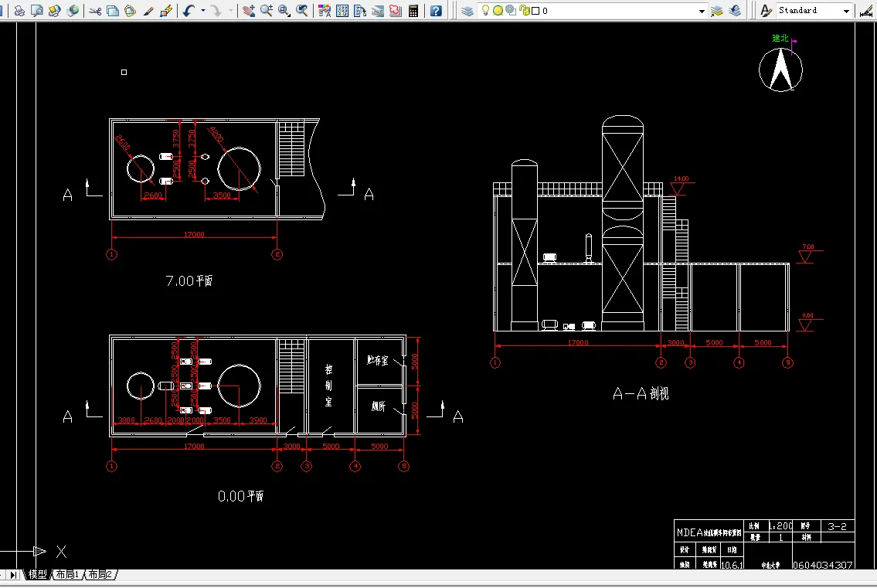Click the Plot (printer) icon
The width and height of the screenshot is (877, 588).
(19, 11)
